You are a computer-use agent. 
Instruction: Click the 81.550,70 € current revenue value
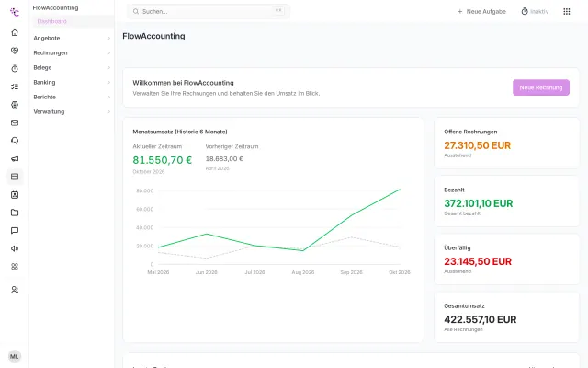coord(162,160)
